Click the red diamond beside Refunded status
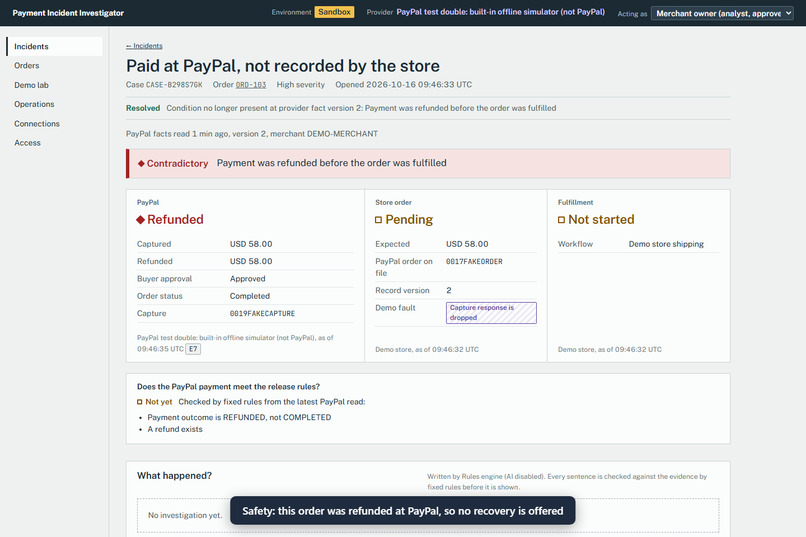This screenshot has width=806, height=537. point(140,220)
